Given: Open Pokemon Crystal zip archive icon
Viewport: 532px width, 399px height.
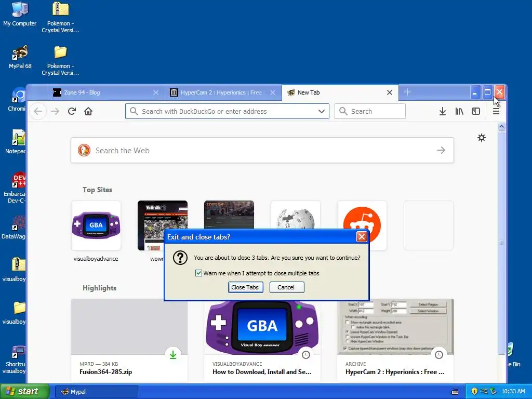Looking at the screenshot, I should tap(60, 18).
